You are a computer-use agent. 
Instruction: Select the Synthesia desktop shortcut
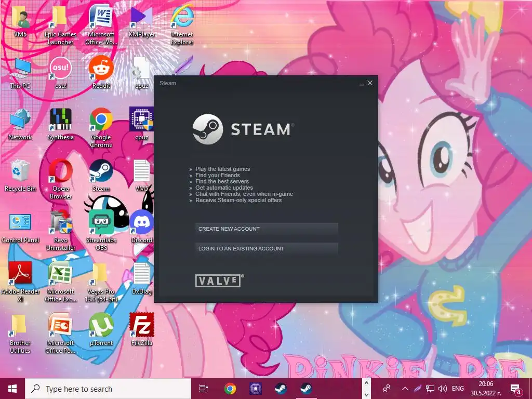60,124
